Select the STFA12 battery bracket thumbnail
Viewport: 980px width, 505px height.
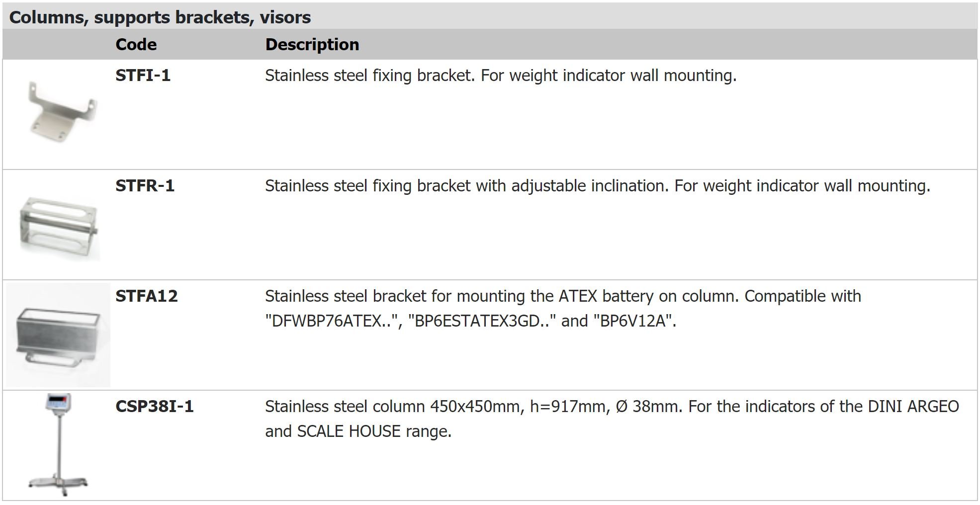coord(58,335)
